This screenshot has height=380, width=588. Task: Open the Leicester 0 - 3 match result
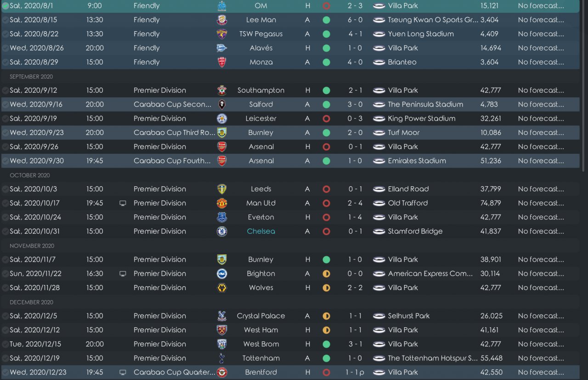tap(355, 118)
